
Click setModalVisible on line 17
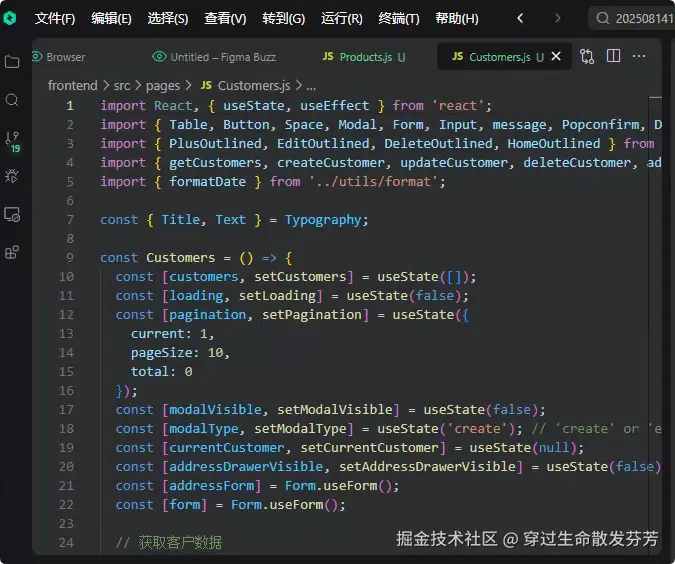point(334,409)
